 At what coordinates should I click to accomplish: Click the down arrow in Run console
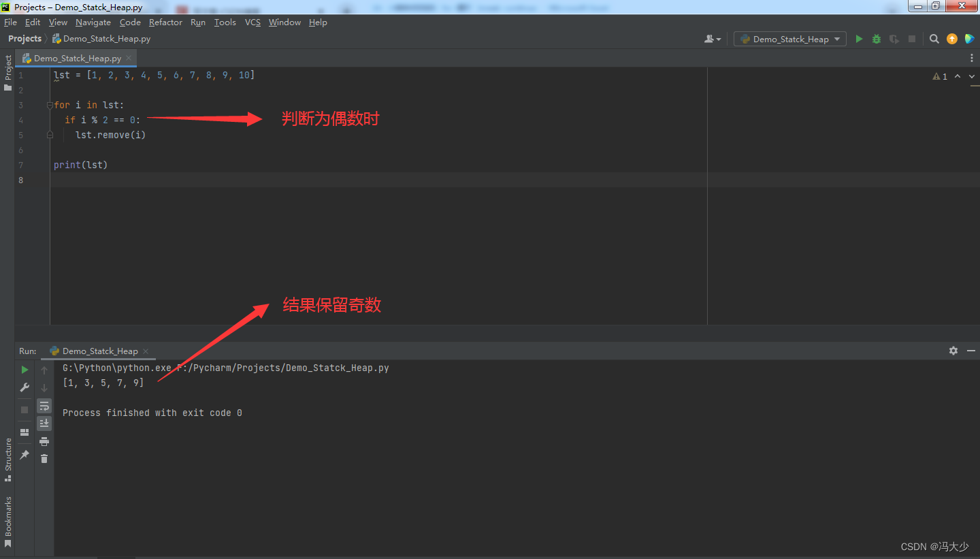(x=44, y=387)
